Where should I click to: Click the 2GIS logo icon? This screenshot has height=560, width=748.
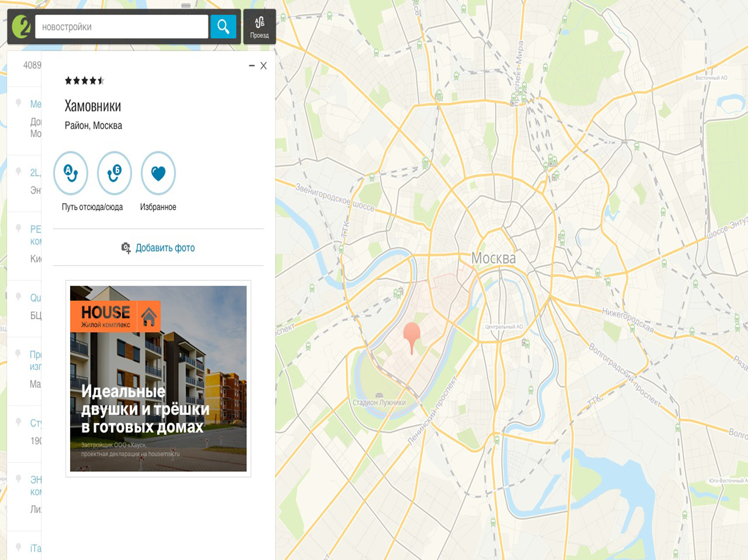21,27
